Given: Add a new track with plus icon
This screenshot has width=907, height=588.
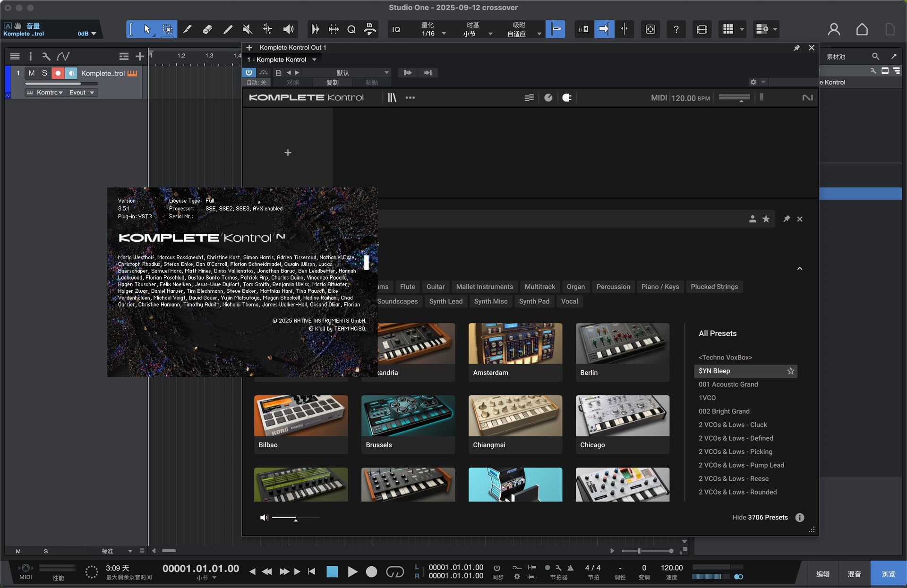Looking at the screenshot, I should click(x=140, y=56).
